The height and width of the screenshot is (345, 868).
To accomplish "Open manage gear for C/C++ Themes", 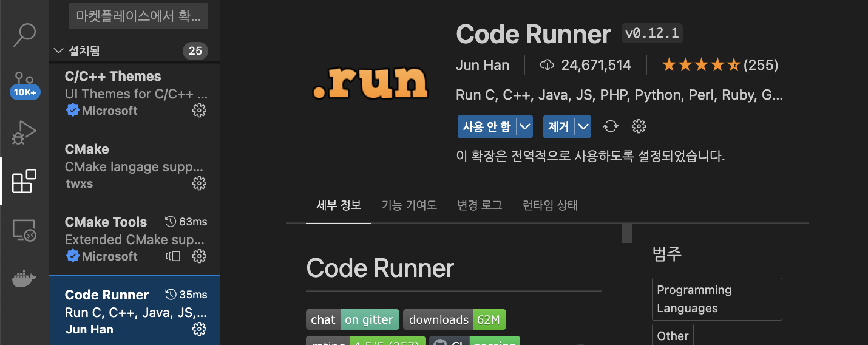I will click(199, 111).
